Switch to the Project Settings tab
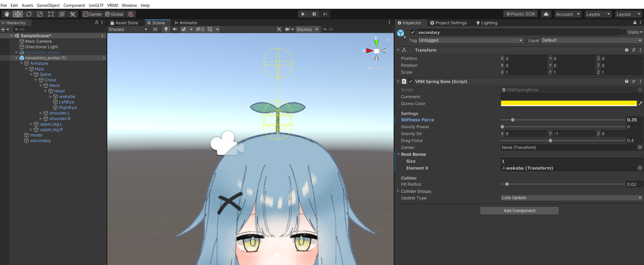This screenshot has width=644, height=265. (x=448, y=23)
